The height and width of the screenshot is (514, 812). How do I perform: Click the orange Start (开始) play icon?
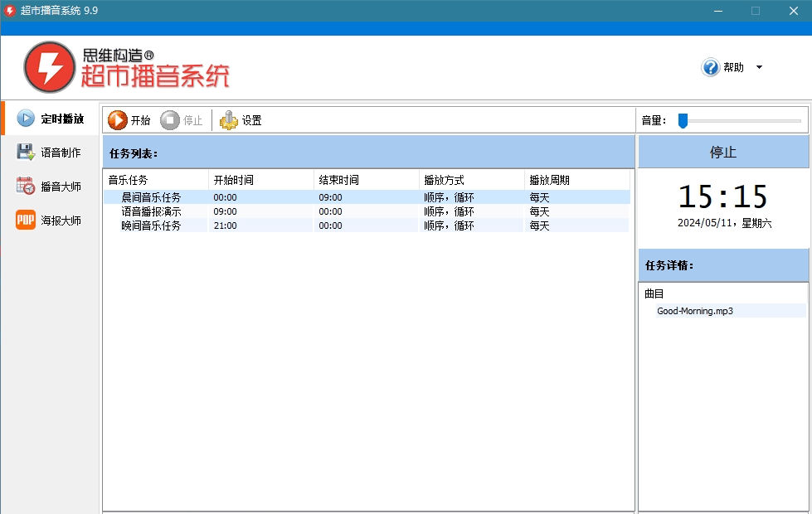[x=118, y=120]
